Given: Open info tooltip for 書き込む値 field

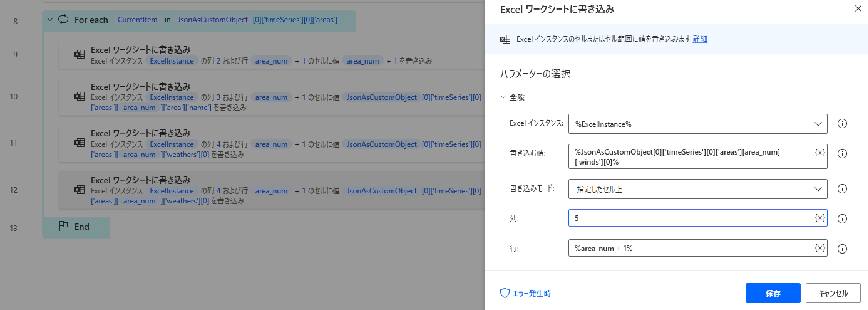Looking at the screenshot, I should (x=842, y=154).
